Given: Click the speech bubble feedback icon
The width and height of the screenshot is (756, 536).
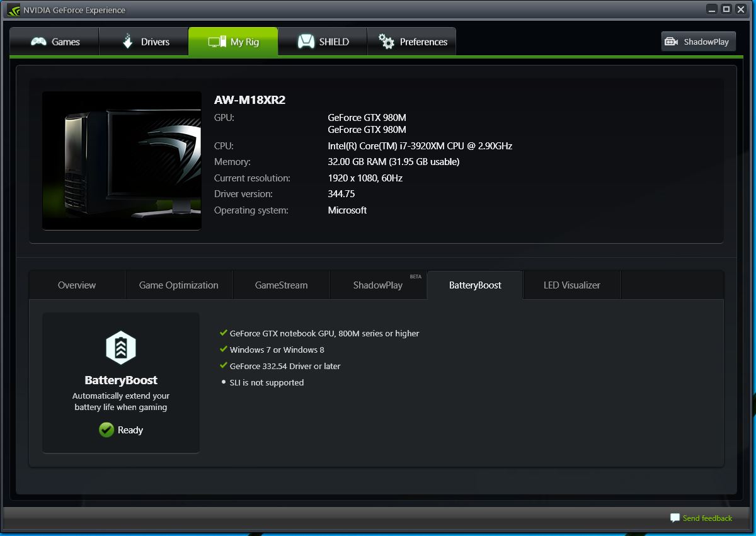Looking at the screenshot, I should coord(675,518).
